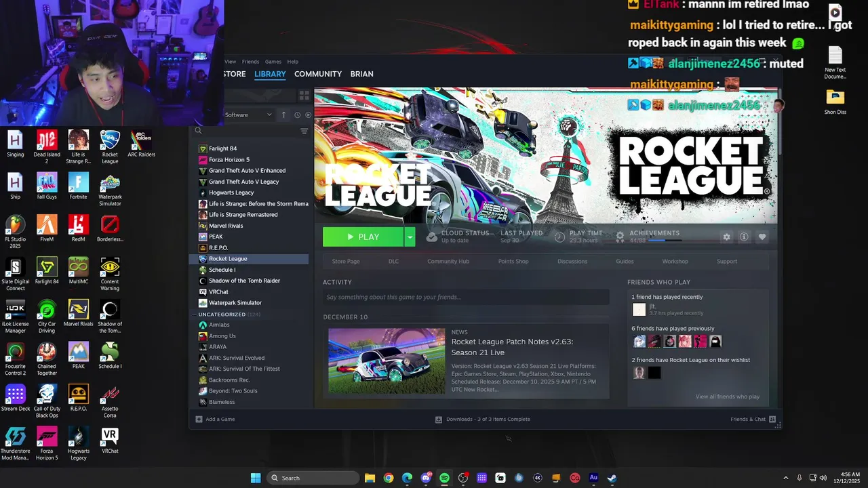Open the Points Shop link
The width and height of the screenshot is (868, 488).
pos(513,261)
